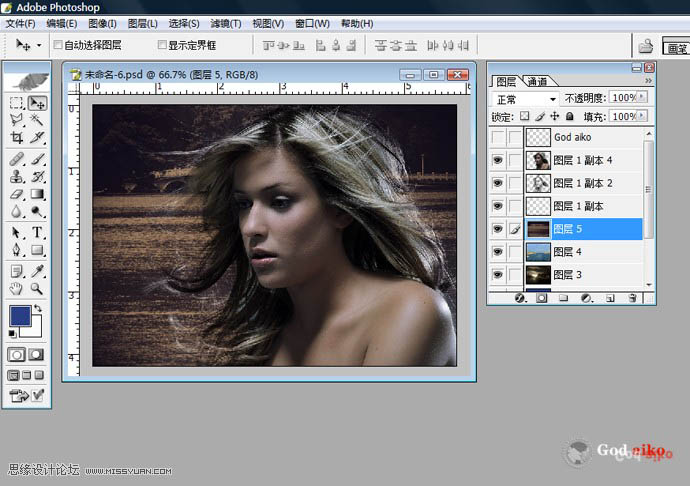The height and width of the screenshot is (486, 690).
Task: Pick the Type tool
Action: 37,232
